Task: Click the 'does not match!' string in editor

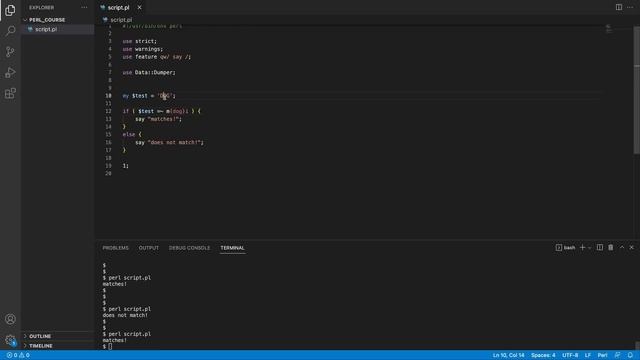Action: [175, 142]
